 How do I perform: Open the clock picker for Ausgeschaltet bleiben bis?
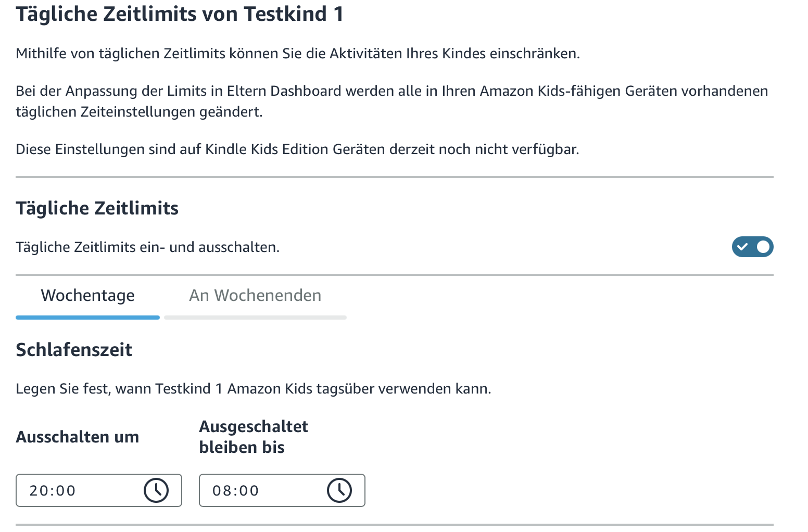pos(339,490)
